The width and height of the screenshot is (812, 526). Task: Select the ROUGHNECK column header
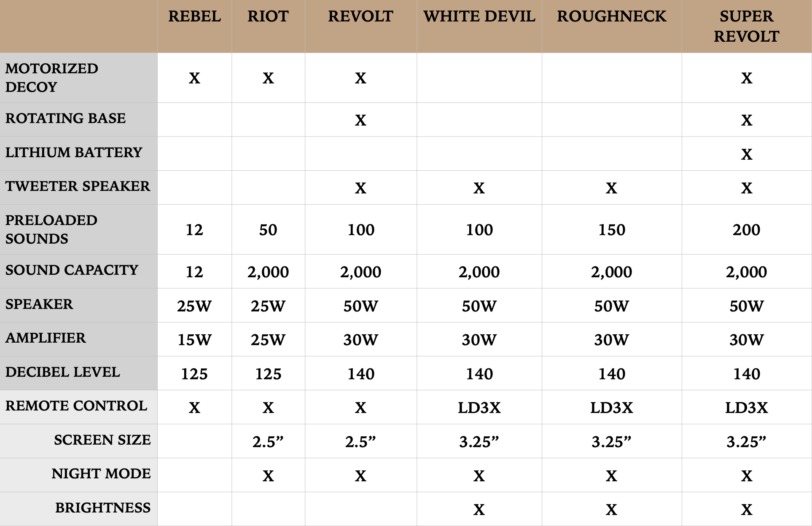pyautogui.click(x=611, y=17)
